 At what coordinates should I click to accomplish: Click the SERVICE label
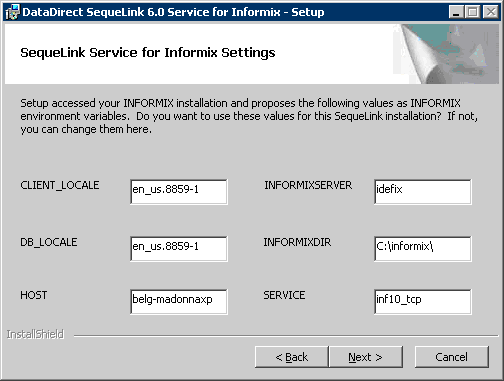click(284, 295)
